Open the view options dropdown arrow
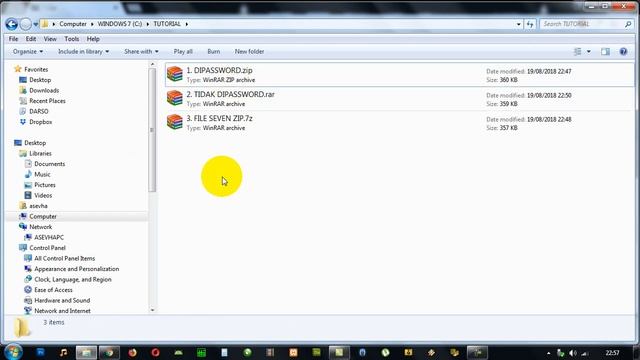 pyautogui.click(x=589, y=51)
